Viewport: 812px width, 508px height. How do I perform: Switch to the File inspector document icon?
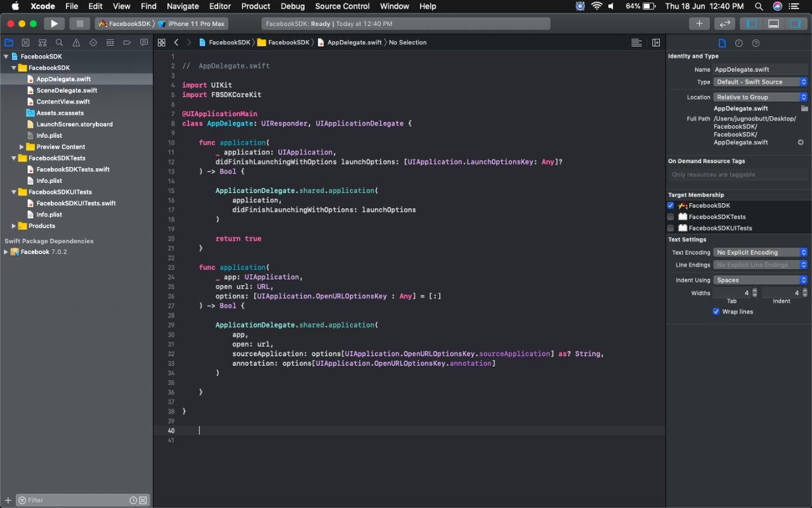723,43
